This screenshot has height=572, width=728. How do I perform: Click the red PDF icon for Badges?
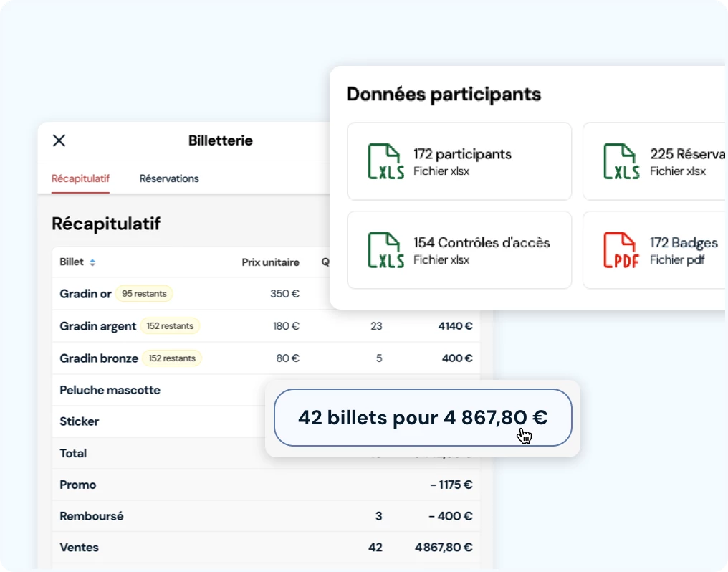(621, 250)
